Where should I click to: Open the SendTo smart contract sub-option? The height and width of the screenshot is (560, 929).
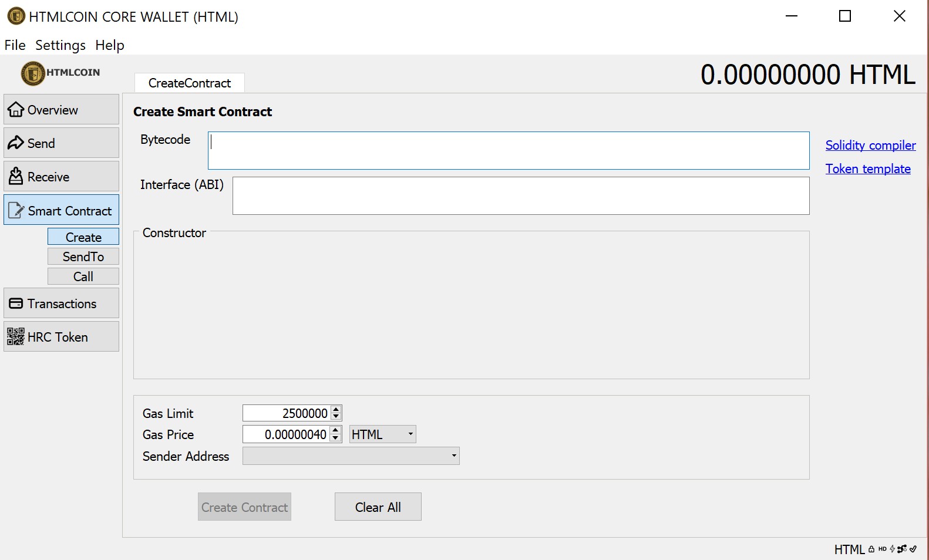[83, 257]
